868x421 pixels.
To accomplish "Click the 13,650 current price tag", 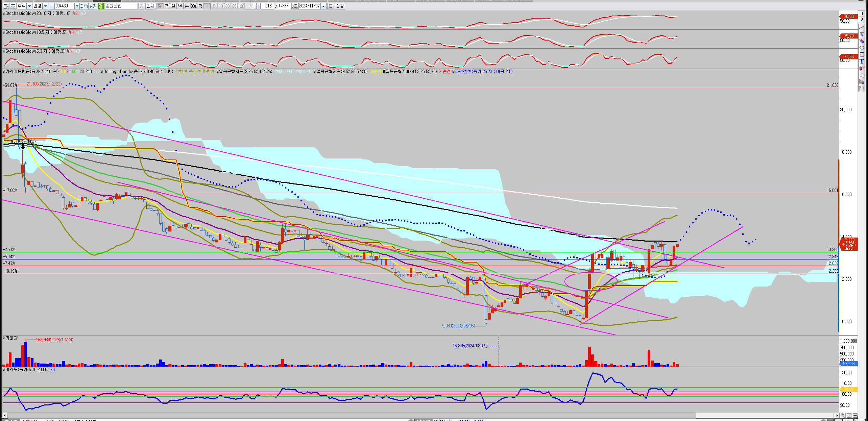I will (x=848, y=244).
